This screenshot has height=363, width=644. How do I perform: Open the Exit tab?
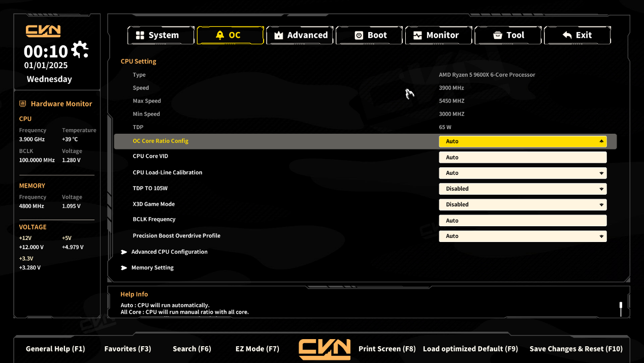[577, 35]
